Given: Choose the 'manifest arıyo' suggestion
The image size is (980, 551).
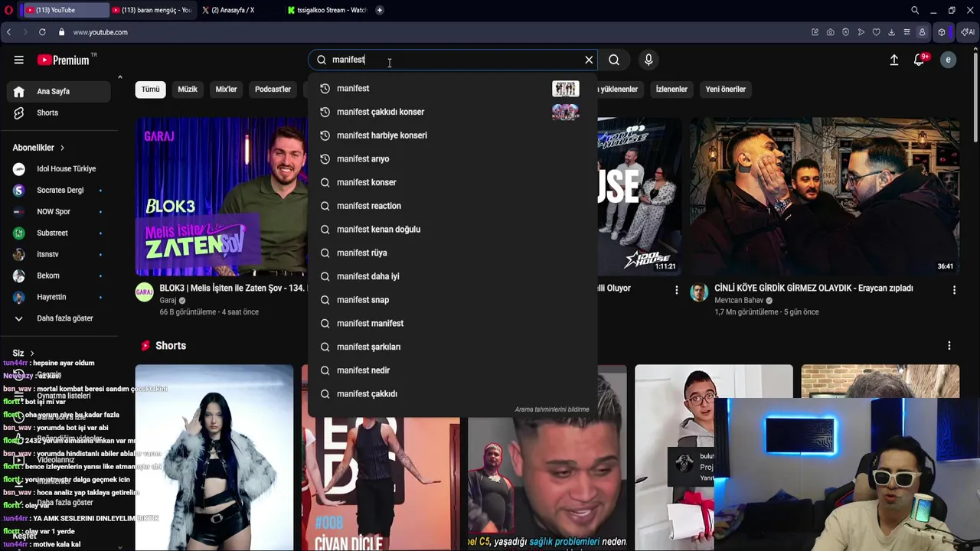Looking at the screenshot, I should pos(452,159).
